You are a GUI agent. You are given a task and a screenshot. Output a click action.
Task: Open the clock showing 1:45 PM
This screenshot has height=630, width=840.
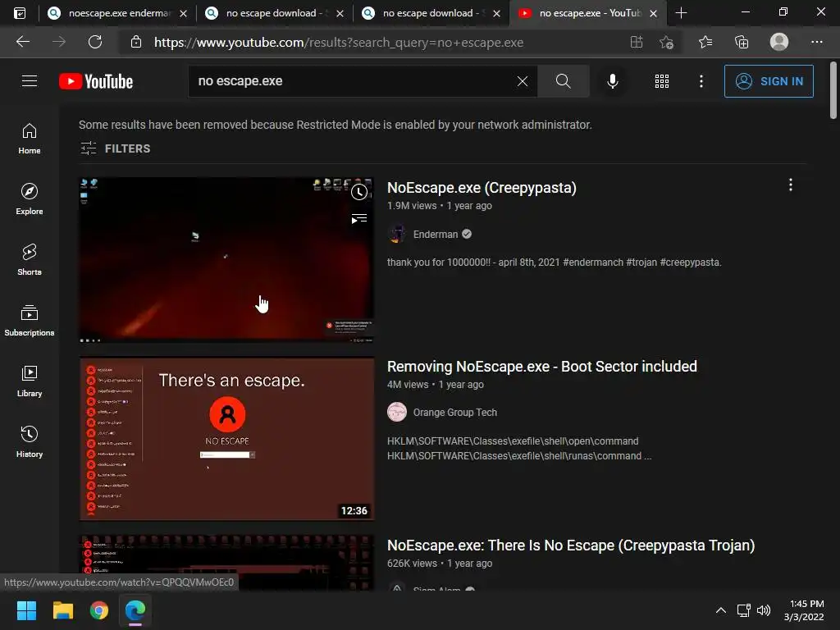804,610
